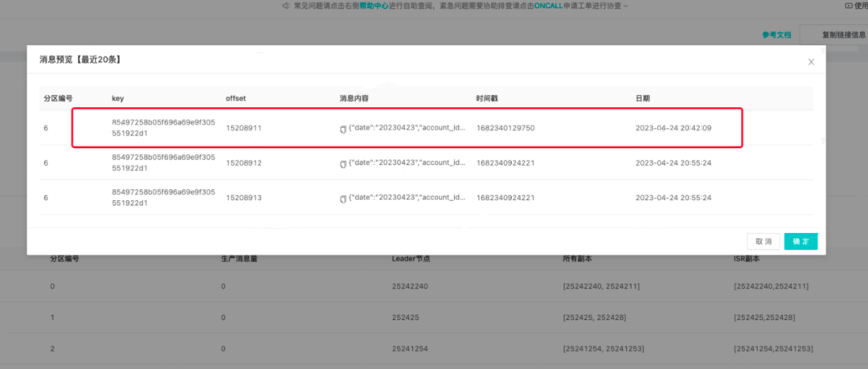Click message content in offset 15208911 row
Viewport: 868px width, 369px height.
pyautogui.click(x=407, y=128)
